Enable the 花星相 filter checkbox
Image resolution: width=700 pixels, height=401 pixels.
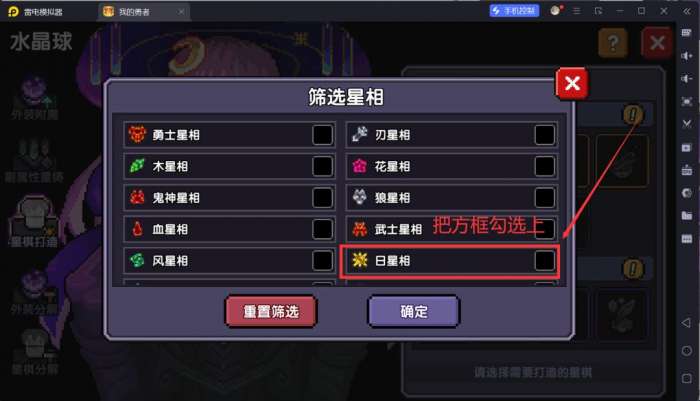544,167
